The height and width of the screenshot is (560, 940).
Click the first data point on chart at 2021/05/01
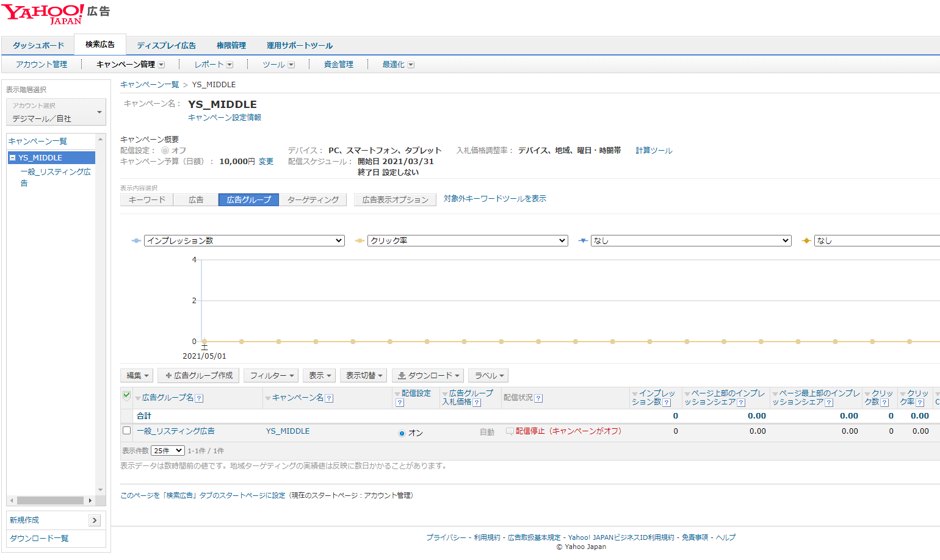(x=204, y=342)
